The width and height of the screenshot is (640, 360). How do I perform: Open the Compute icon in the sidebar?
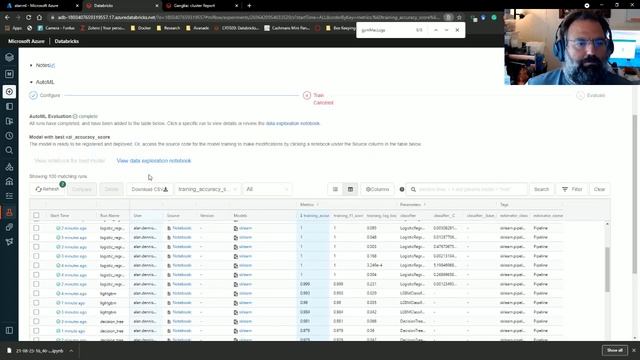click(x=9, y=182)
